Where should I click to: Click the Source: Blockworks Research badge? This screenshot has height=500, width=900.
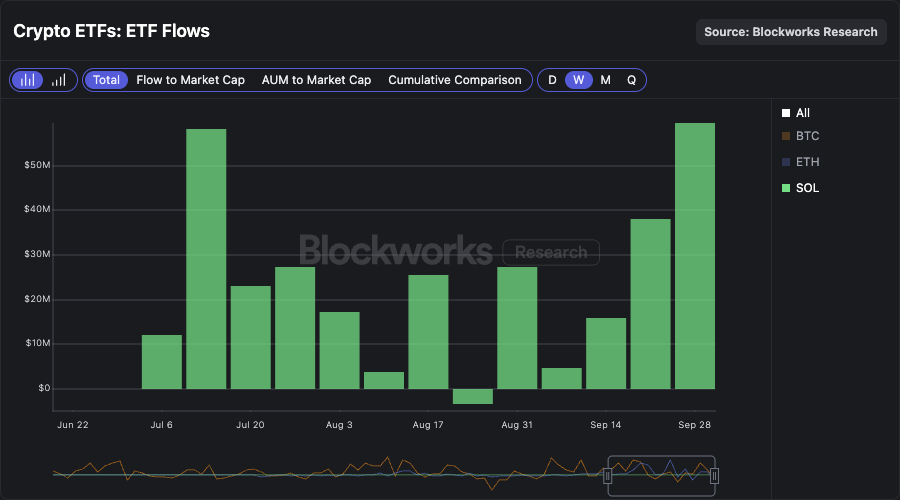click(x=791, y=32)
